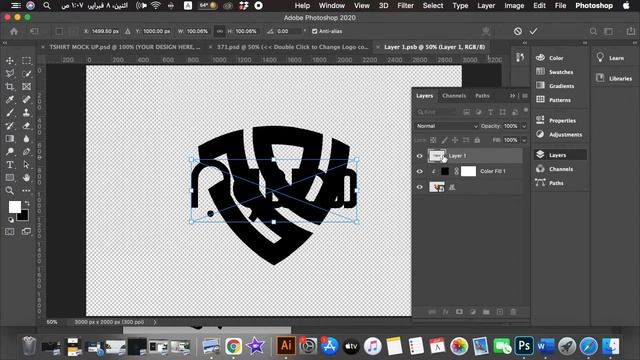
Task: Select the Rectangular Marquee tool
Action: tap(27, 60)
